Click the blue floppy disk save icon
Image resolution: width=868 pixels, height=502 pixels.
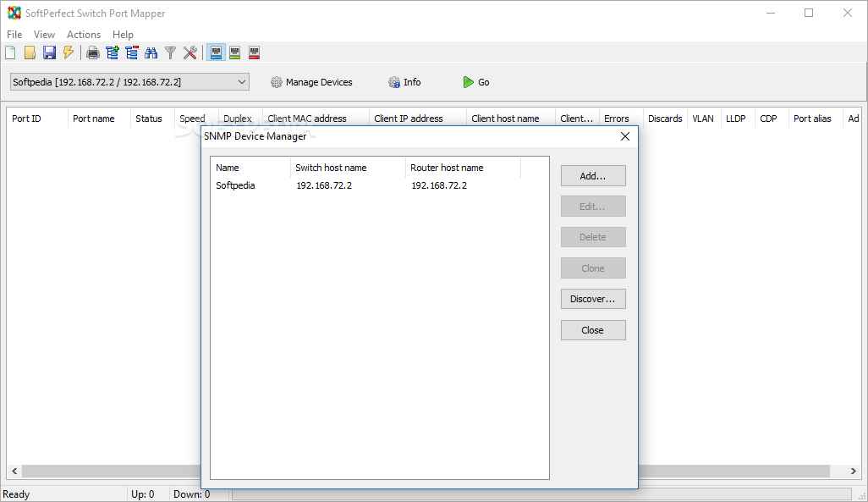(x=49, y=53)
